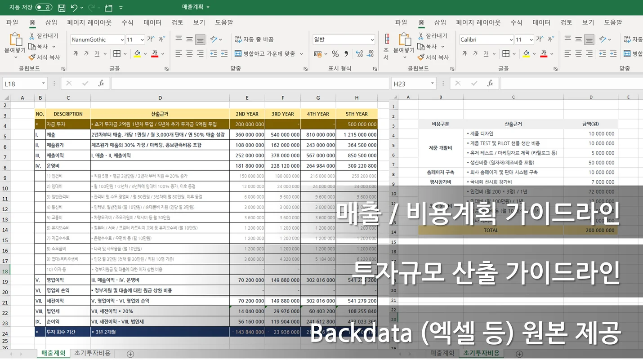Click 병합하고 가운데 맞춤 in NanumGothic window
This screenshot has height=364, width=643.
265,54
